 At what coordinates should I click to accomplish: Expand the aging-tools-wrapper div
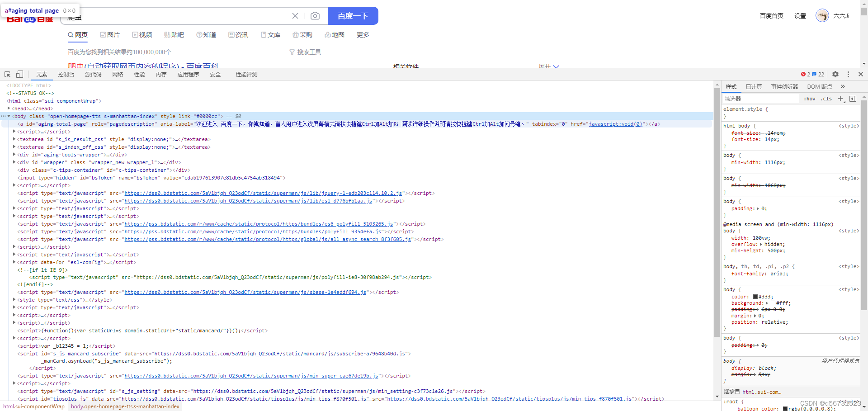pos(14,155)
